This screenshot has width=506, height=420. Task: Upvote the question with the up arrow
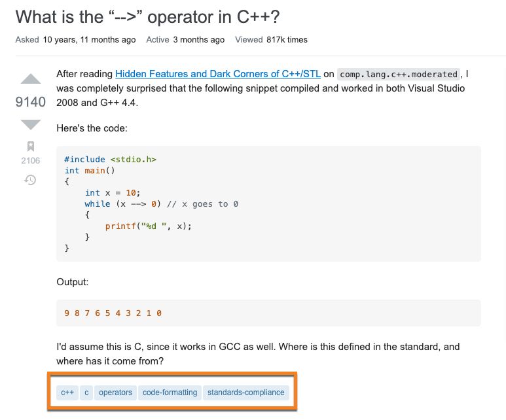[x=31, y=79]
